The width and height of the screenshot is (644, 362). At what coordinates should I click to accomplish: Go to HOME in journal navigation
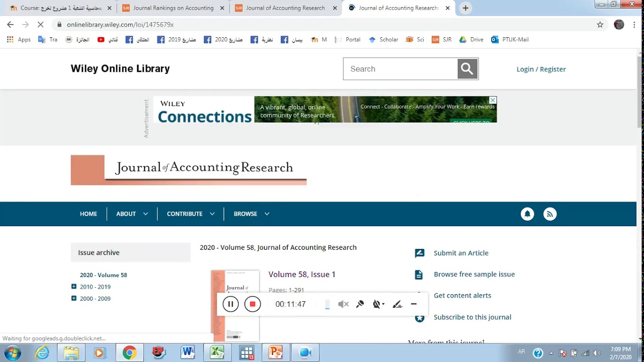tap(89, 214)
